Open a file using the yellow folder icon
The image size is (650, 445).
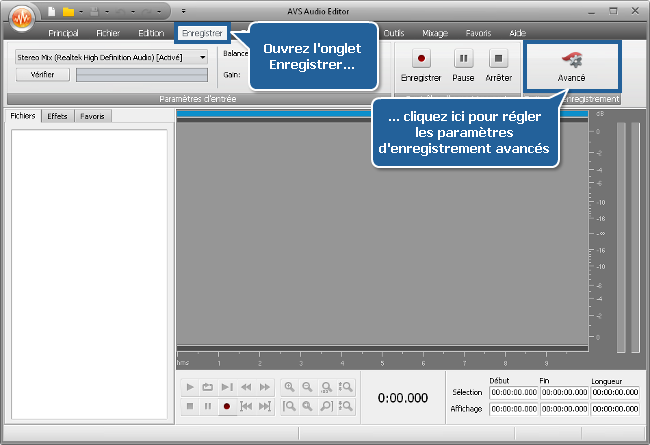(68, 12)
